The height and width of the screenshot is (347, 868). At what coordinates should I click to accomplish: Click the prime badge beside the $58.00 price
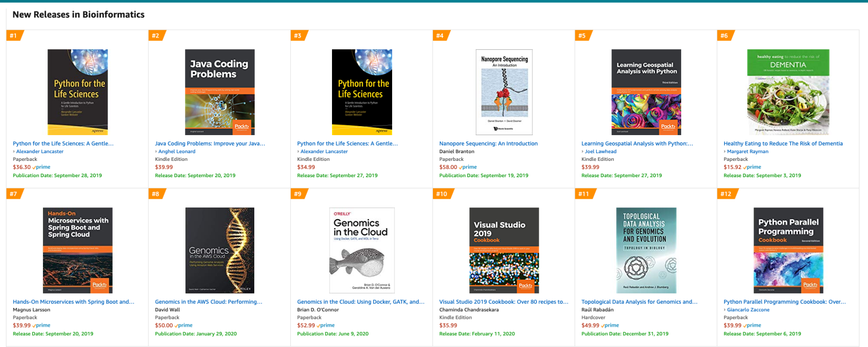[468, 167]
